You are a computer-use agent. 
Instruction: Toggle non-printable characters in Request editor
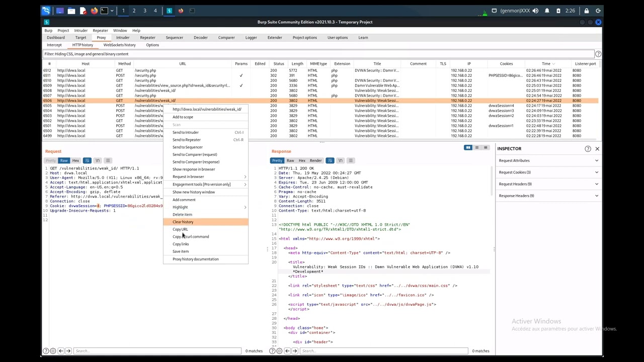(98, 160)
